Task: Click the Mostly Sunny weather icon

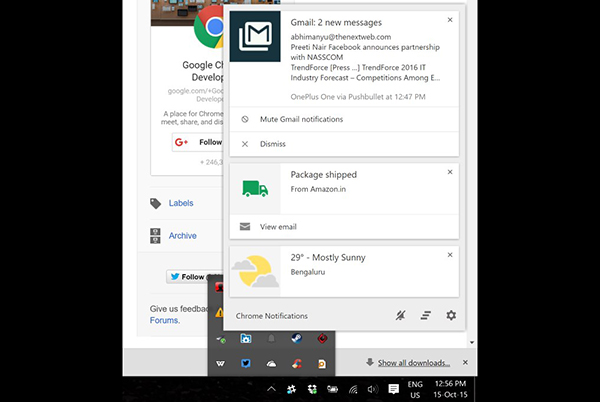Action: point(255,272)
